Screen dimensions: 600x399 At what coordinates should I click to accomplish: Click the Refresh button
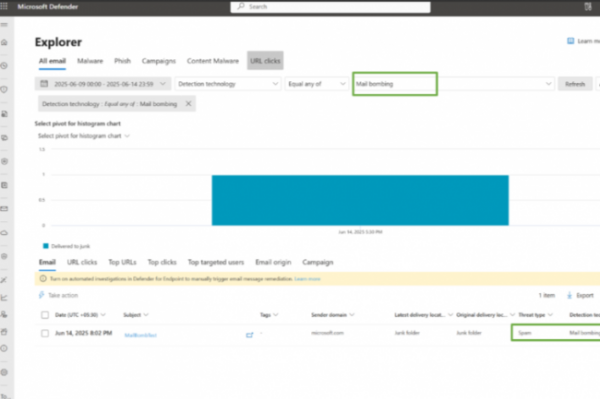(x=575, y=84)
